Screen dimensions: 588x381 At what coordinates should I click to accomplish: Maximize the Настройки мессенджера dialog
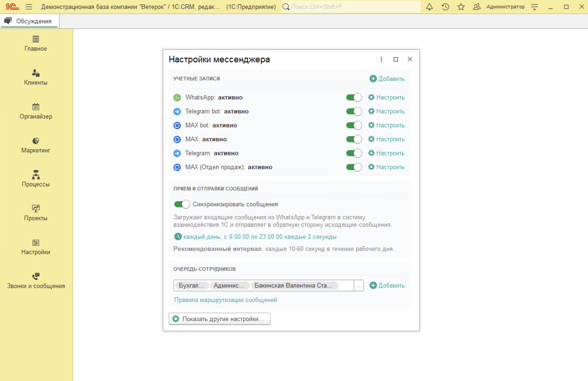pyautogui.click(x=396, y=59)
